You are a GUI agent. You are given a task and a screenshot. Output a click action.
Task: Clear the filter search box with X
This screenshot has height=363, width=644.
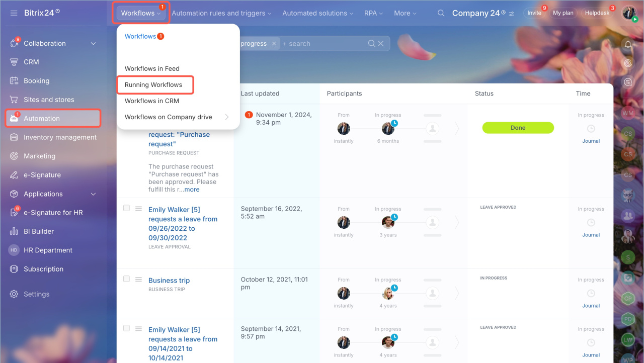381,44
